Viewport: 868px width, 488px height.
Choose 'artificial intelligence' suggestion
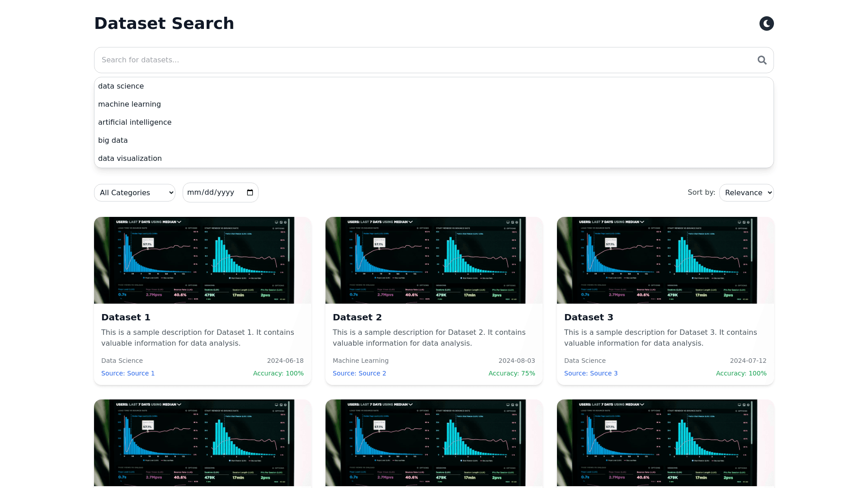pos(135,122)
